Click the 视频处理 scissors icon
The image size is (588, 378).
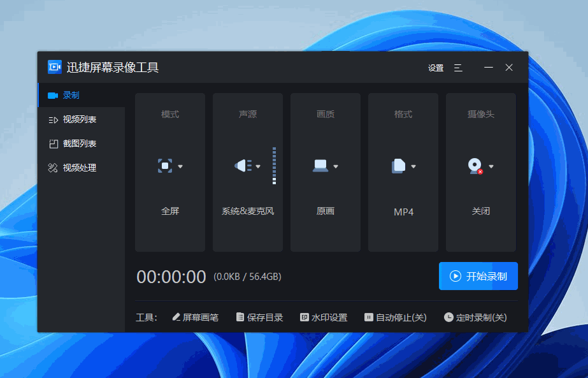tap(53, 168)
